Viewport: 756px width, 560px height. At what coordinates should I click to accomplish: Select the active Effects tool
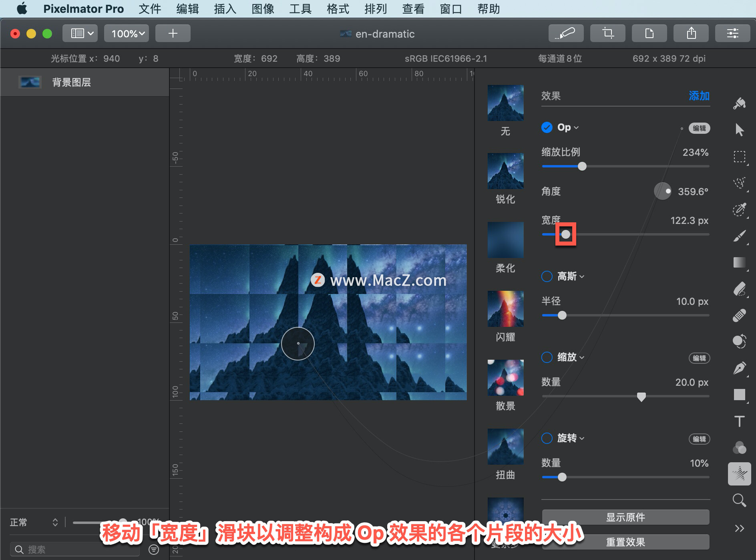coord(739,474)
